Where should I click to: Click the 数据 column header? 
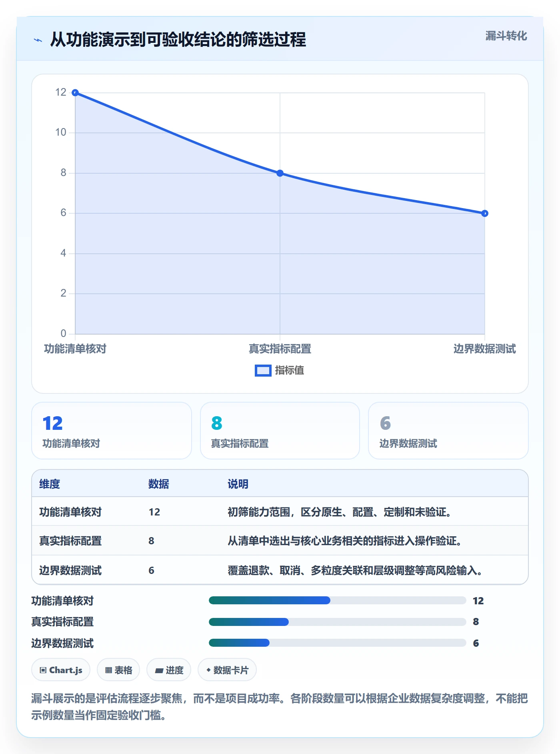coord(159,484)
